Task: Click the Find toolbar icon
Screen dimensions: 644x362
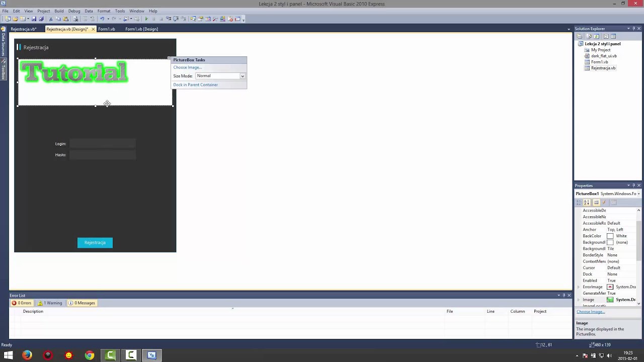Action: click(75, 19)
